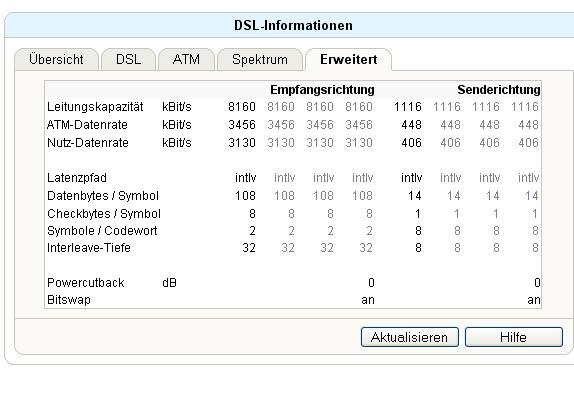
Task: Click the Datenbytes / Symbol row label
Action: (x=103, y=196)
